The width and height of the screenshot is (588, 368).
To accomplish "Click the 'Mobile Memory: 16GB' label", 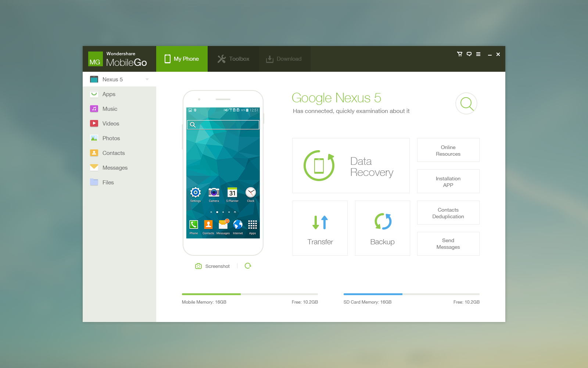I will click(204, 302).
